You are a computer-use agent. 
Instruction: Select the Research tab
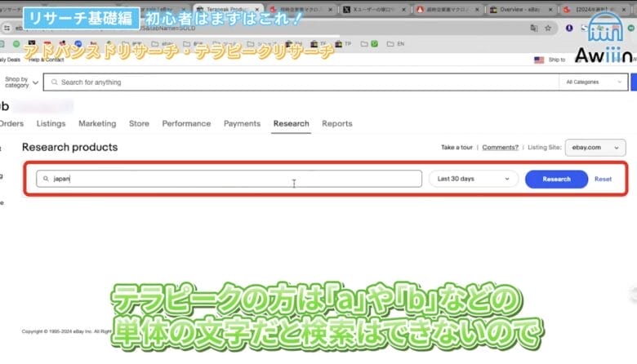pyautogui.click(x=291, y=123)
